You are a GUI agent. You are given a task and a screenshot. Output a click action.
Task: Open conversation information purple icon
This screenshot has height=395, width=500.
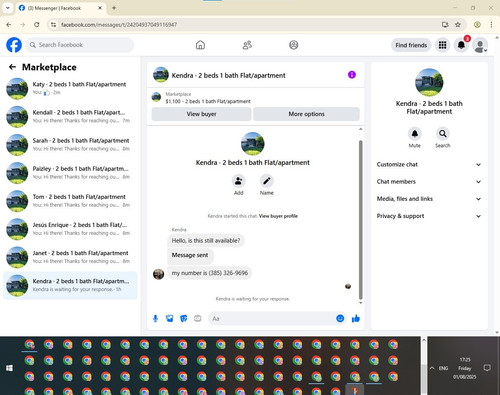(x=352, y=75)
